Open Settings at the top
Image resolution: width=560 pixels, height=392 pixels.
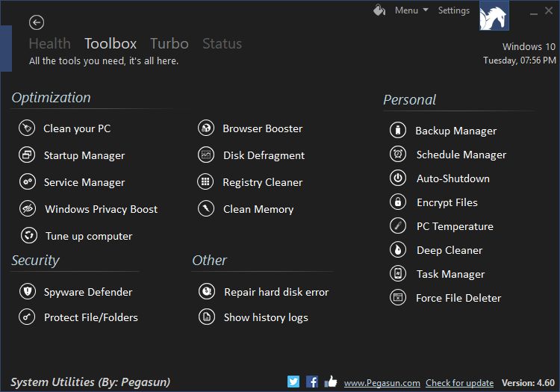point(453,10)
